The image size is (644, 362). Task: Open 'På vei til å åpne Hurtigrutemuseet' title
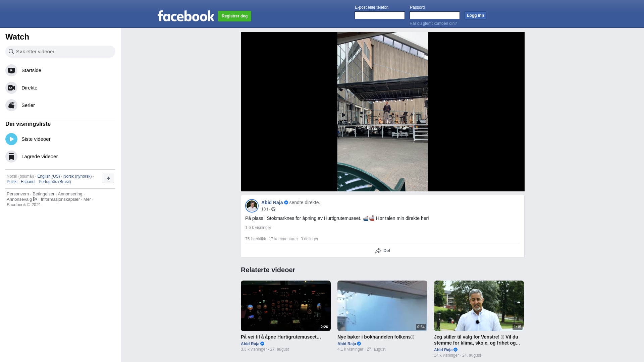point(281,337)
